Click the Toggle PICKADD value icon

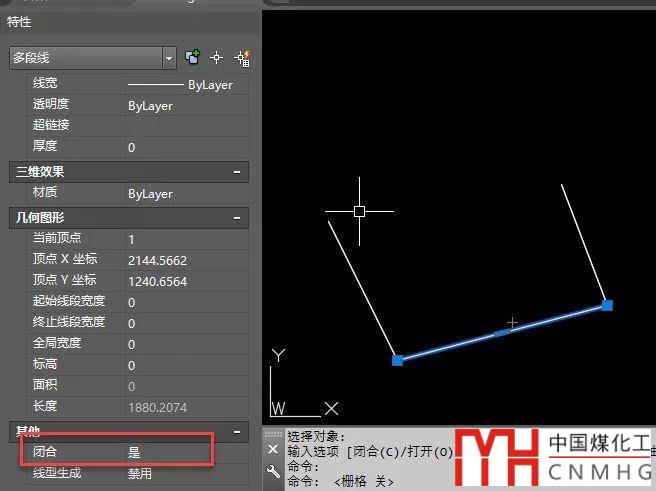193,58
